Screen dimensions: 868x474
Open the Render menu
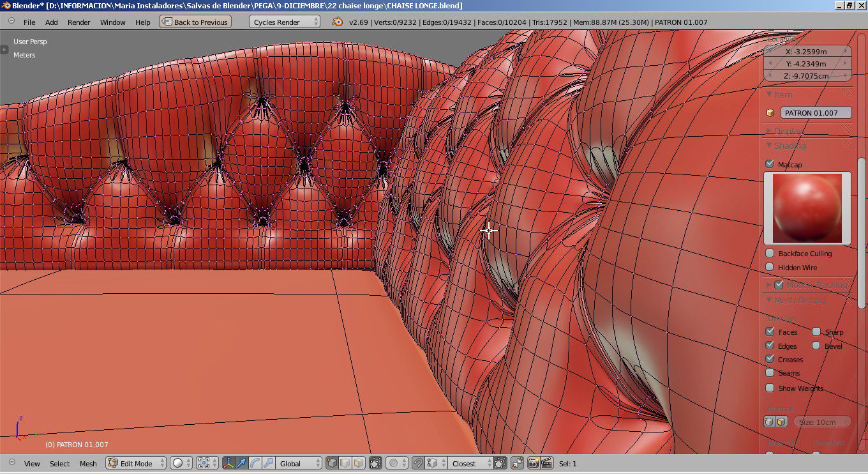point(79,22)
